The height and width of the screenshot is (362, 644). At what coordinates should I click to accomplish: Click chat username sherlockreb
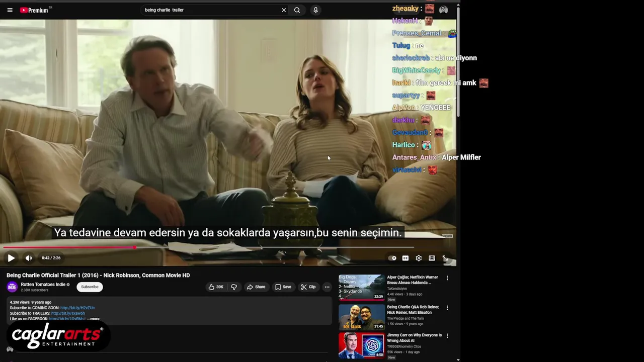click(x=411, y=58)
